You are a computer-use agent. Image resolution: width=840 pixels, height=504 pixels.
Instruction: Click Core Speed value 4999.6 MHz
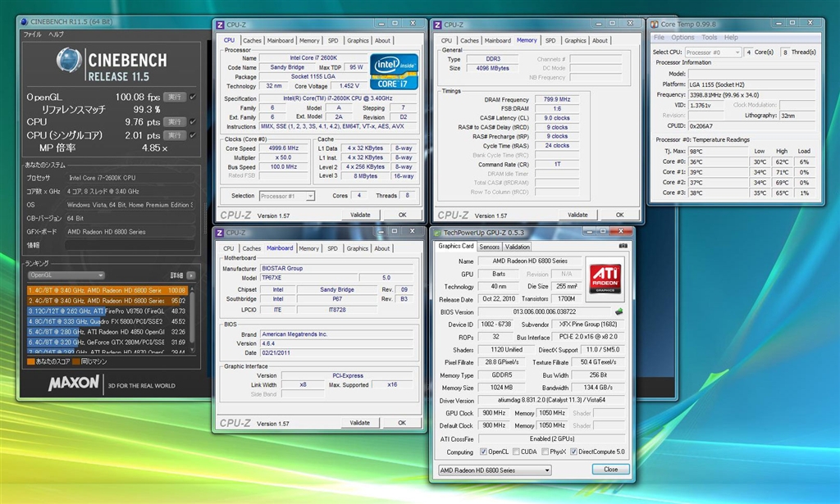coord(285,148)
